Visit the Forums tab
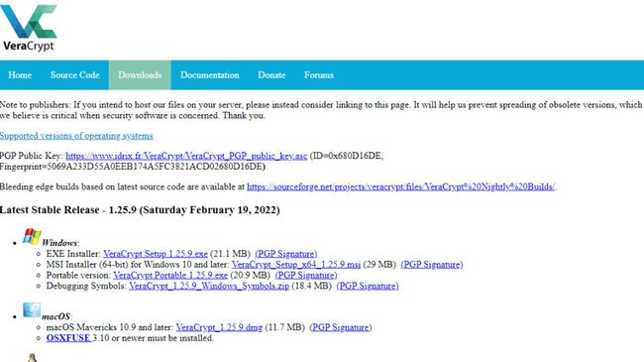644x362 pixels. pyautogui.click(x=319, y=74)
